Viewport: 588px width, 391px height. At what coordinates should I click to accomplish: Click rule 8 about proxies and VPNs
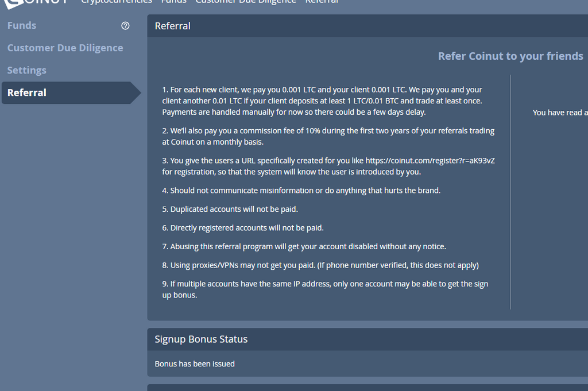(320, 265)
